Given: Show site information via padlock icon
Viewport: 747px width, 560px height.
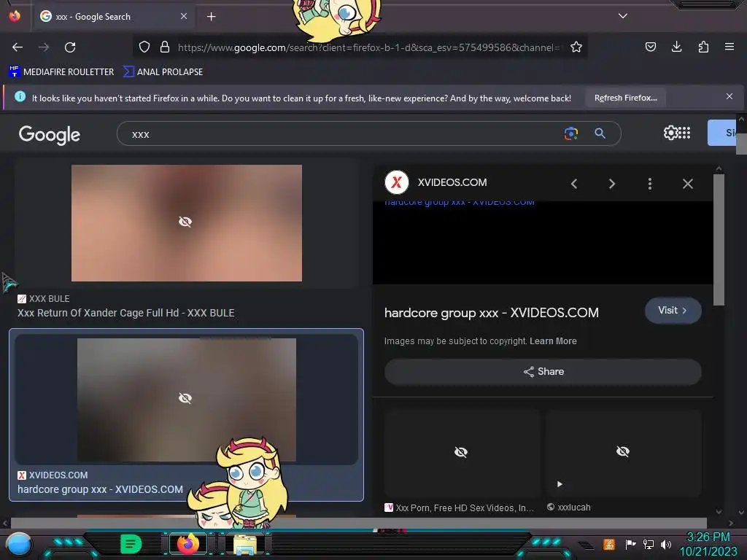Looking at the screenshot, I should [x=165, y=47].
